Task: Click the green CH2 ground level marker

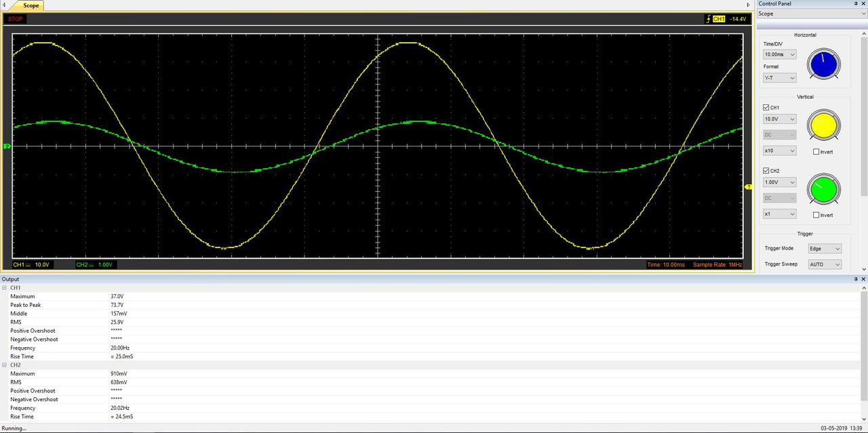Action: [x=7, y=146]
